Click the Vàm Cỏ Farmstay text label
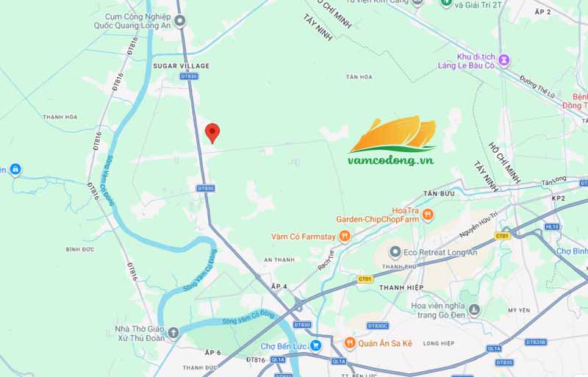Screen dimensions: 588x377 coord(304,237)
